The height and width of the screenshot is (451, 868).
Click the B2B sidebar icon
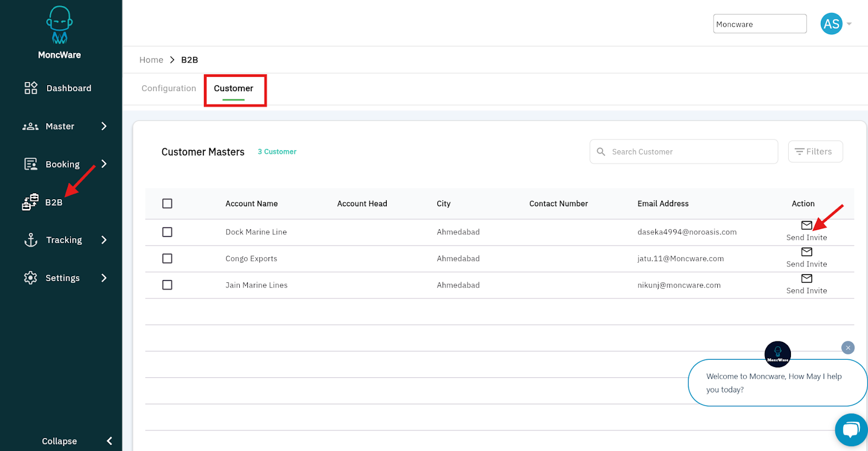coord(30,202)
